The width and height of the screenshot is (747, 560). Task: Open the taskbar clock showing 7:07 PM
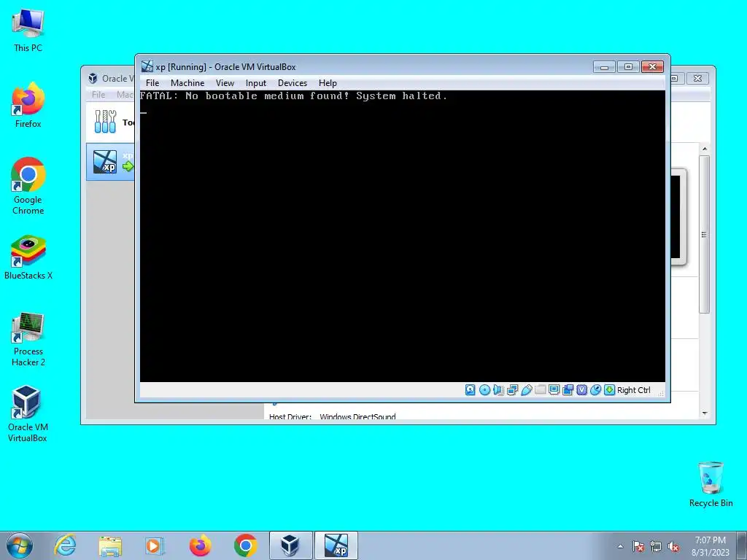(x=711, y=546)
